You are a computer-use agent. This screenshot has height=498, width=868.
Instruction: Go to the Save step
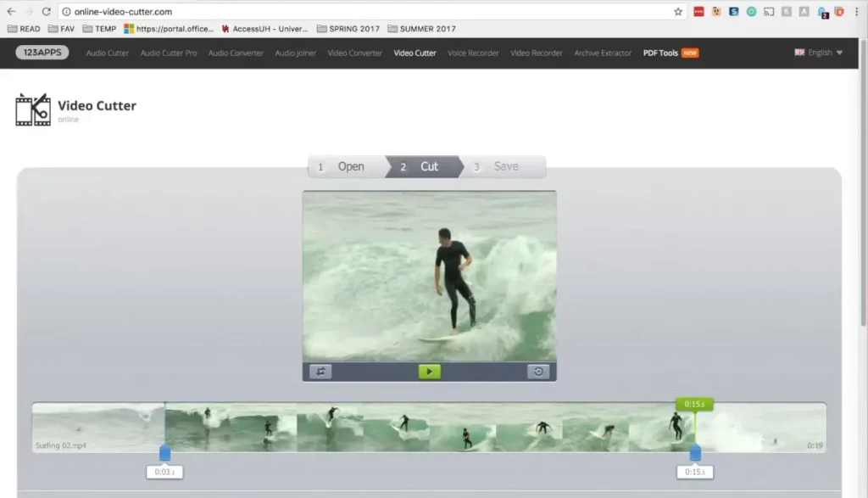(x=505, y=166)
